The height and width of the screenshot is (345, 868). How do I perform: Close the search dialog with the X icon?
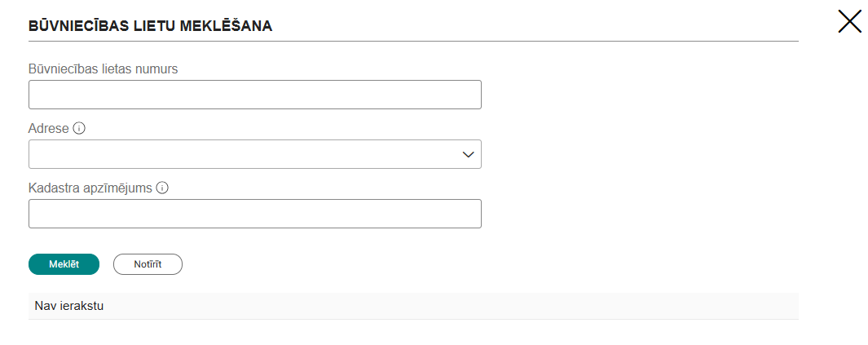pyautogui.click(x=850, y=21)
